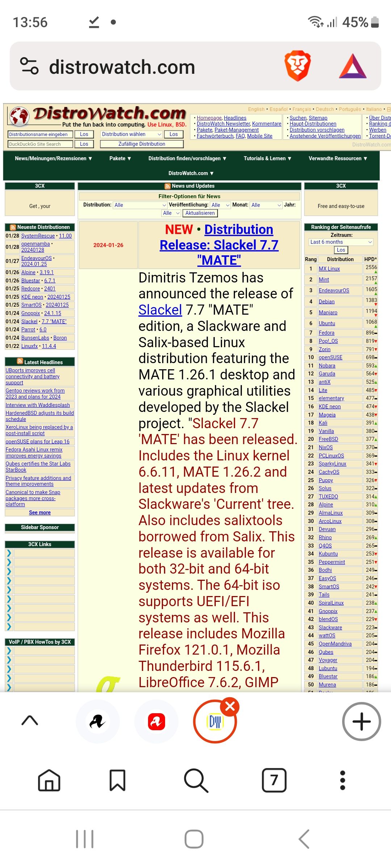Switch to the black Arch-style tab icon
The width and height of the screenshot is (391, 868).
(98, 722)
